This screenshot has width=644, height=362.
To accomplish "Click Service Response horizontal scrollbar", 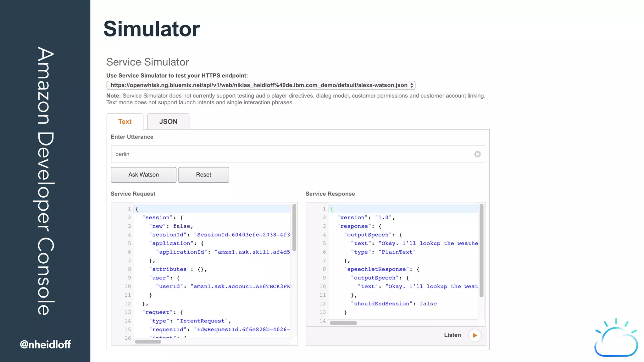I will pyautogui.click(x=343, y=323).
